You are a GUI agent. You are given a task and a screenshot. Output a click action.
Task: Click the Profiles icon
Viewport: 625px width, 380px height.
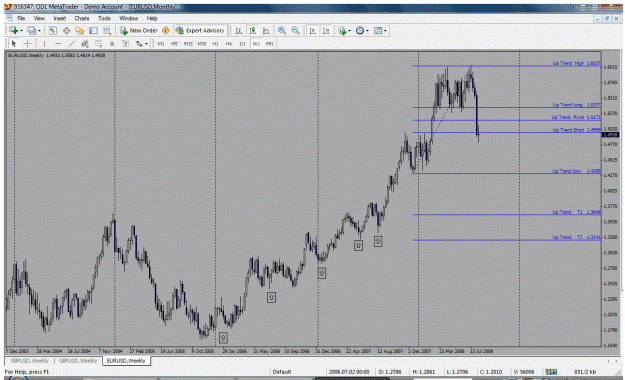point(31,31)
